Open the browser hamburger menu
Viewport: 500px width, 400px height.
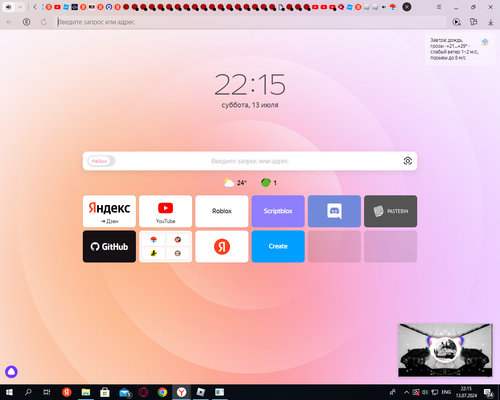439,7
